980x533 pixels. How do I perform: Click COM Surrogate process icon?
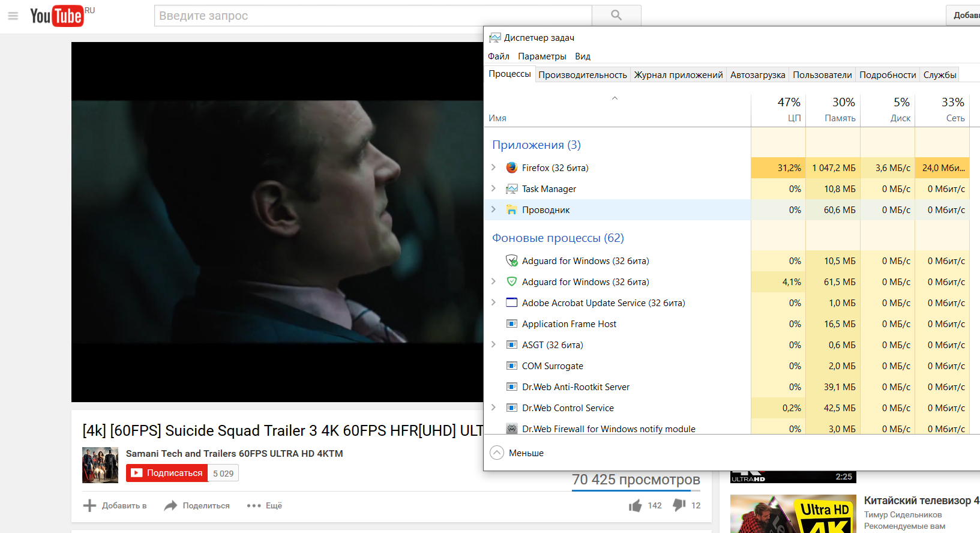click(x=511, y=366)
